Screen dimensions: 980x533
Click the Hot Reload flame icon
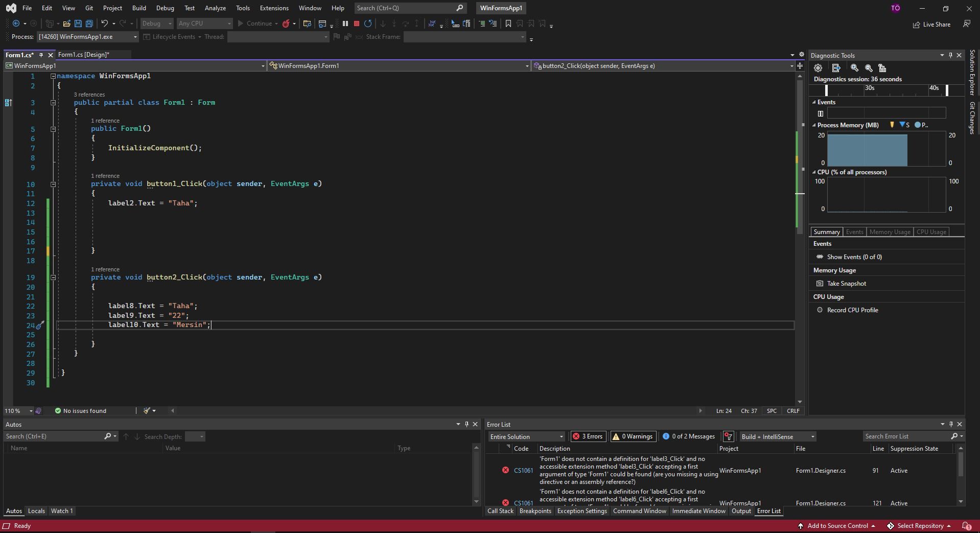[x=286, y=24]
